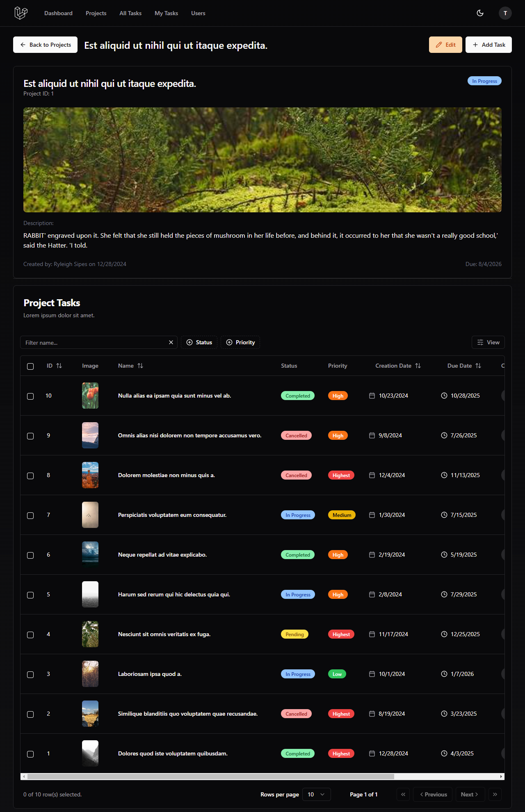Open the Dashboard menu item
The width and height of the screenshot is (525, 812).
pos(58,13)
